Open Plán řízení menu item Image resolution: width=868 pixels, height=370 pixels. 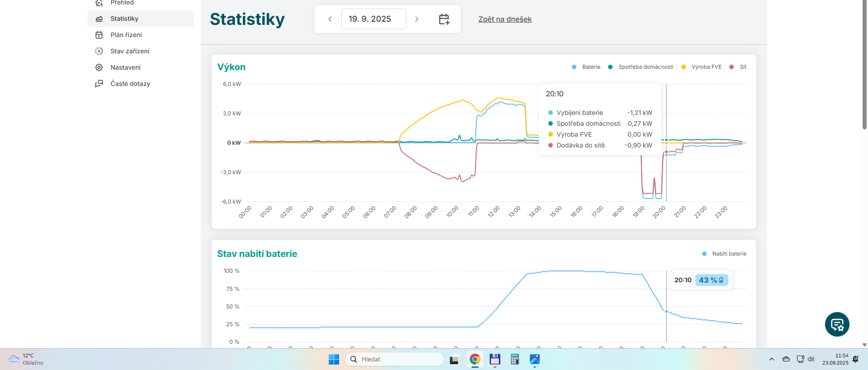click(x=126, y=35)
